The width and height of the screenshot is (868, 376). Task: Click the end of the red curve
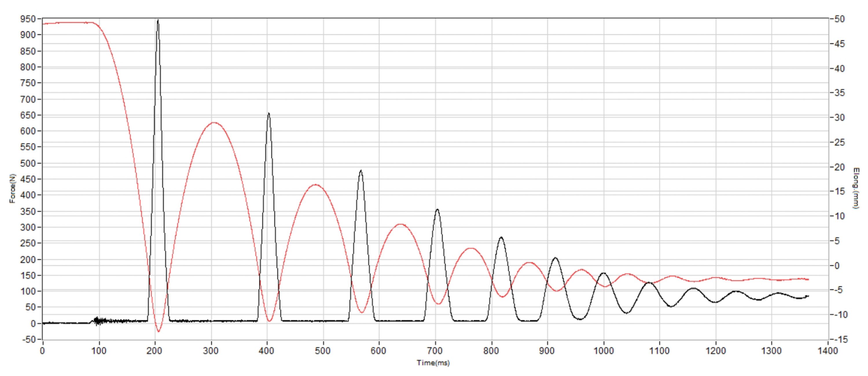pyautogui.click(x=808, y=279)
